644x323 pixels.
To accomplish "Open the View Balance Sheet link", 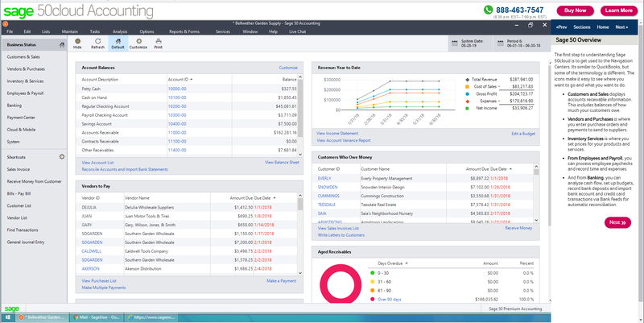I will pos(282,163).
